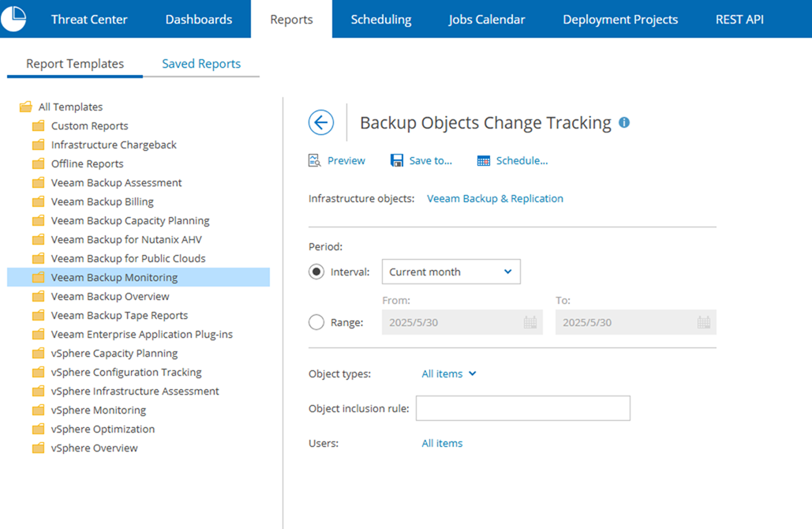Click the Schedule calendar grid icon

coord(484,161)
